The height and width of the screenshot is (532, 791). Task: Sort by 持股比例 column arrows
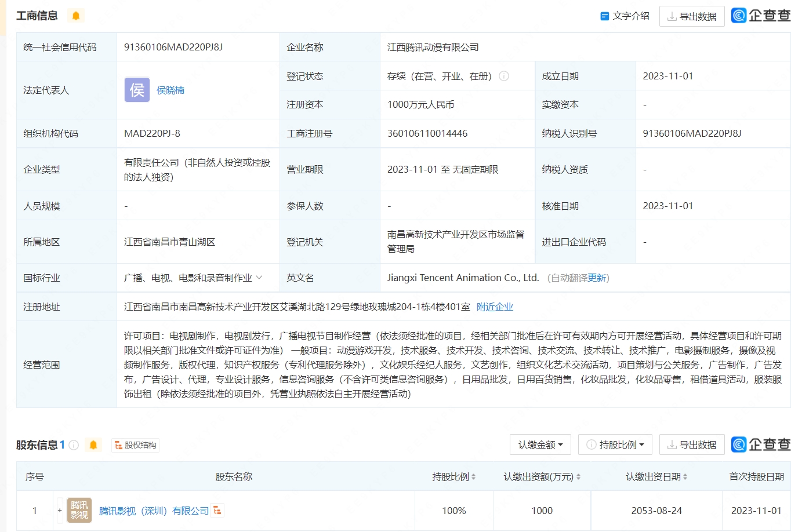tap(473, 477)
